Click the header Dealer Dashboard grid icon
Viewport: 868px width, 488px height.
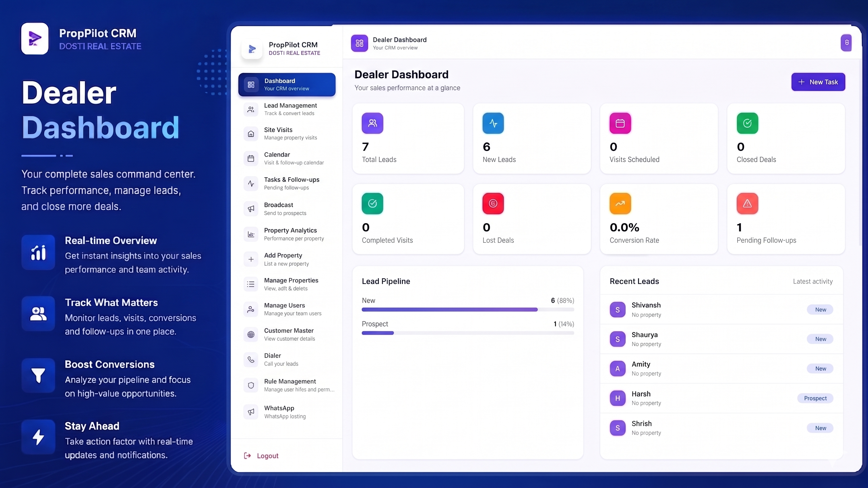tap(359, 43)
